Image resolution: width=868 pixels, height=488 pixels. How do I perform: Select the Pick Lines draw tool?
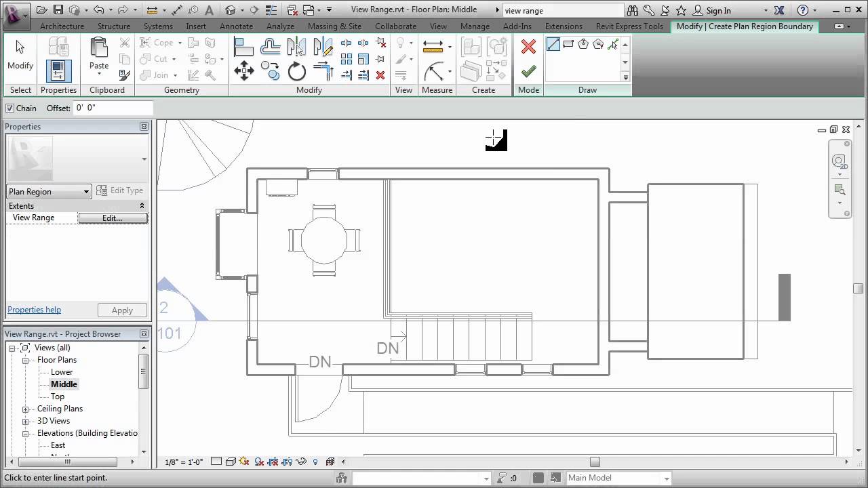(613, 45)
